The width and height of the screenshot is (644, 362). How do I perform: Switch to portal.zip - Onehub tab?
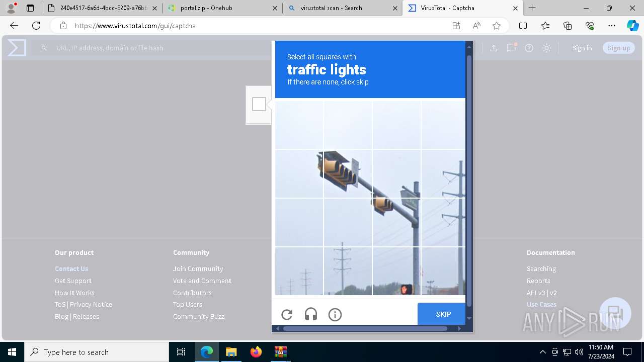[x=221, y=8]
